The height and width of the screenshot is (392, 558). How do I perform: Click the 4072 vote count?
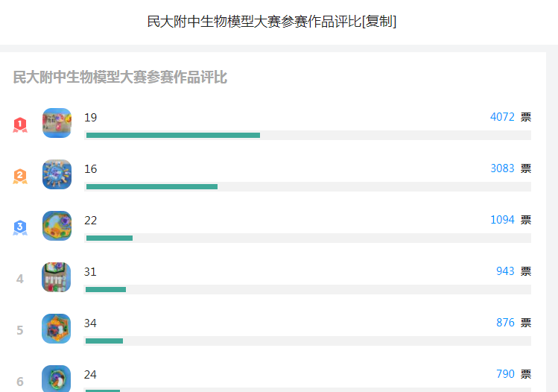click(x=502, y=117)
